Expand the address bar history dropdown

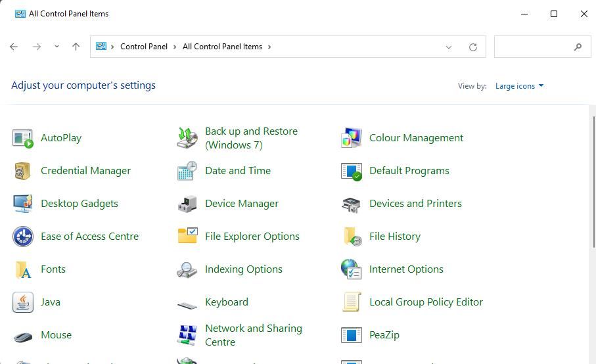coord(449,47)
